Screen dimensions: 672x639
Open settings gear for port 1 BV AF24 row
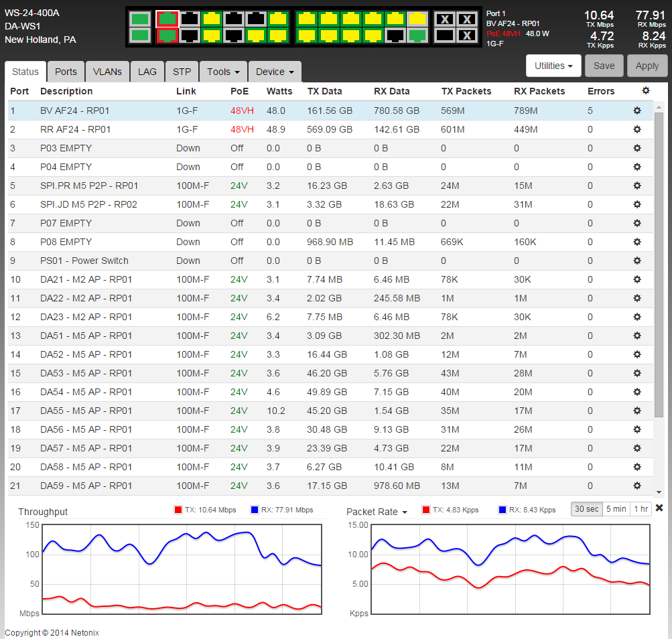click(x=637, y=111)
